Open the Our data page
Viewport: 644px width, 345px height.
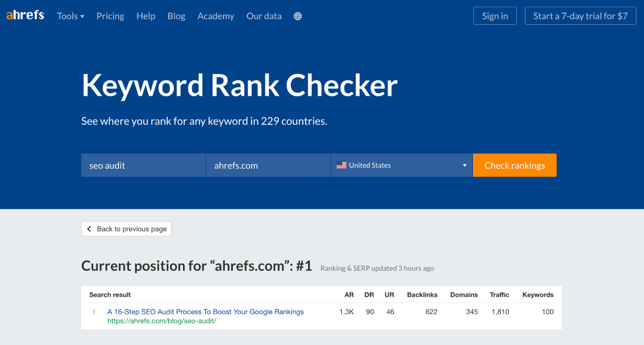tap(264, 16)
